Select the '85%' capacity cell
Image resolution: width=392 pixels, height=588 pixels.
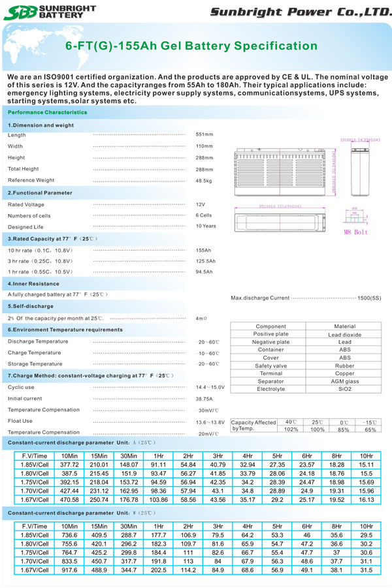pos(344,429)
